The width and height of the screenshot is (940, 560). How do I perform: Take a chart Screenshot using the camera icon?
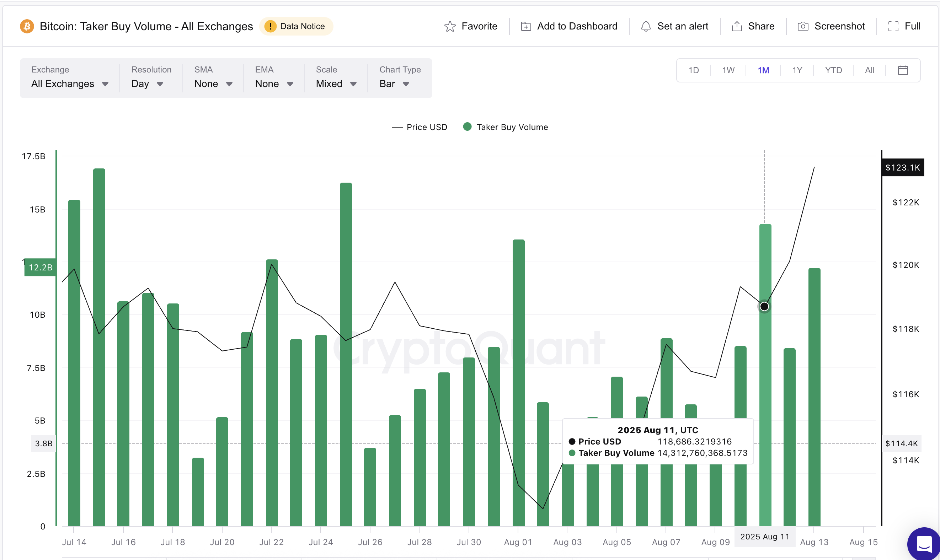pos(802,26)
